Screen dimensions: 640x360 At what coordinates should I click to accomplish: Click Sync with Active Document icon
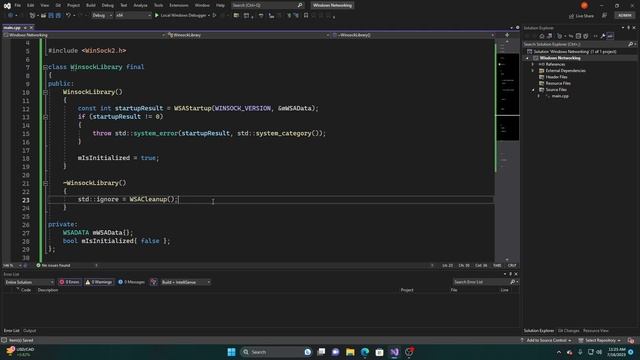(x=571, y=36)
